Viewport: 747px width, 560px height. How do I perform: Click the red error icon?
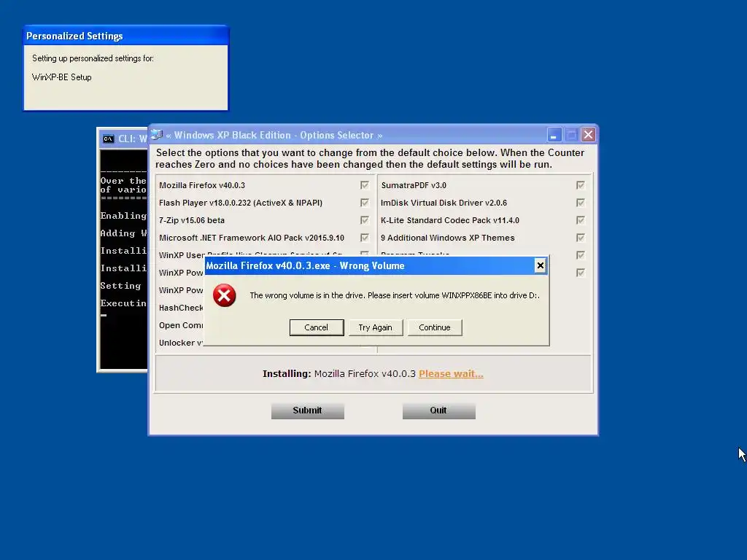(225, 295)
